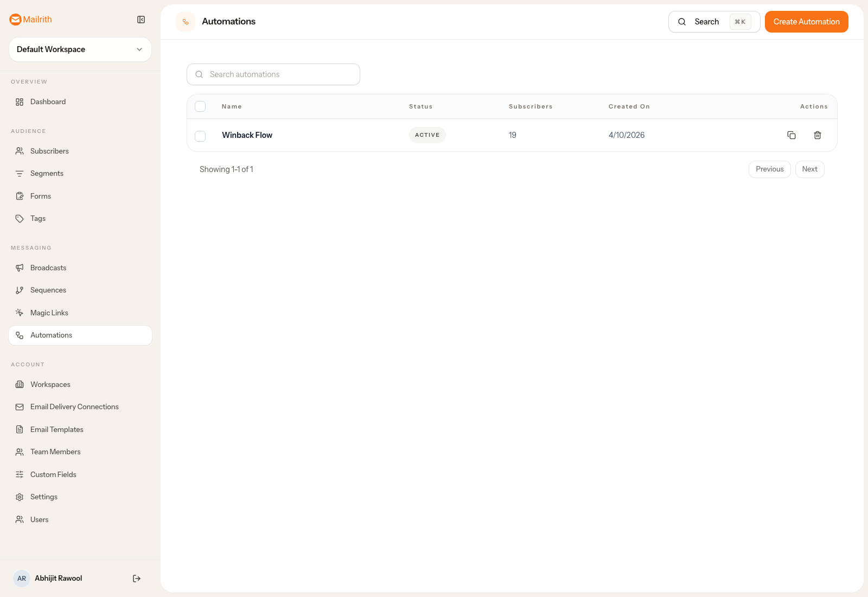Delete Winback Flow using trash icon
Image resolution: width=868 pixels, height=597 pixels.
tap(818, 135)
